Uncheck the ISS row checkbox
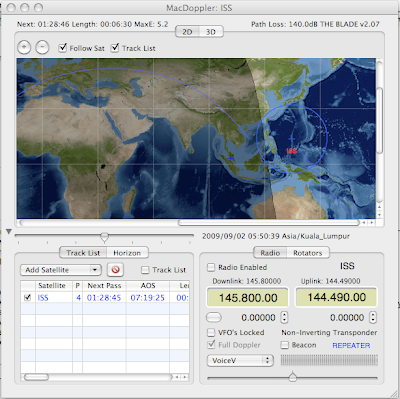 point(28,297)
